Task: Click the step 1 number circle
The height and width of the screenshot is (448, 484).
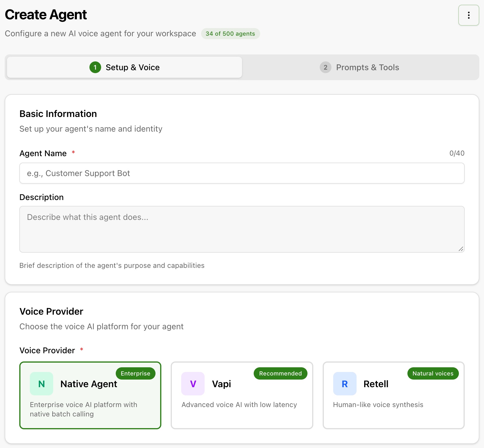Action: [95, 67]
